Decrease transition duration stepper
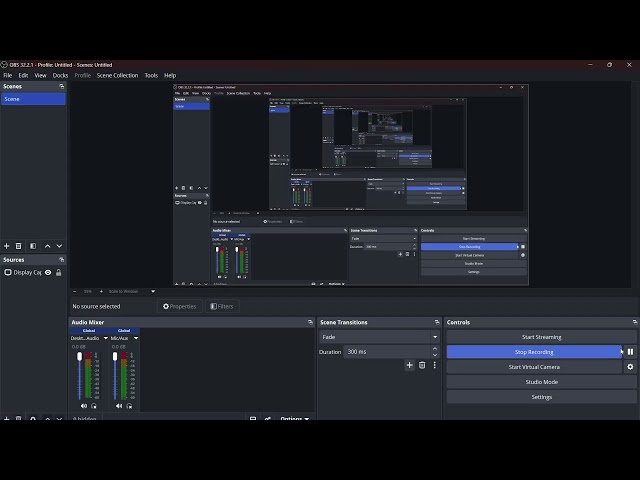The image size is (640, 480). tap(435, 355)
